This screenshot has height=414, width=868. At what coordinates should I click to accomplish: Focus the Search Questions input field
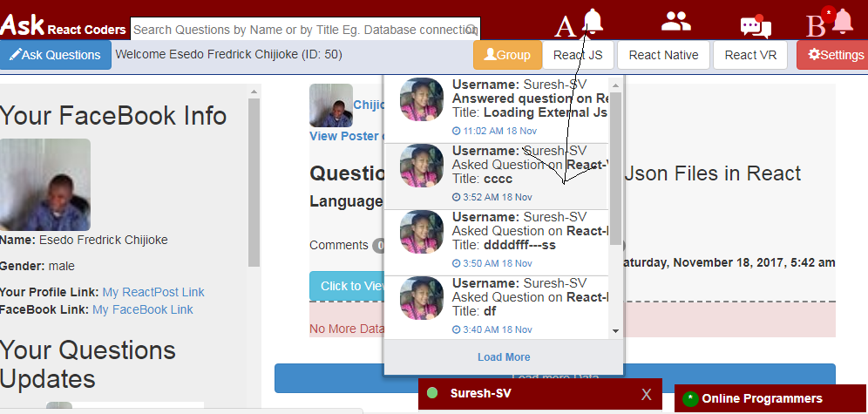tap(305, 30)
